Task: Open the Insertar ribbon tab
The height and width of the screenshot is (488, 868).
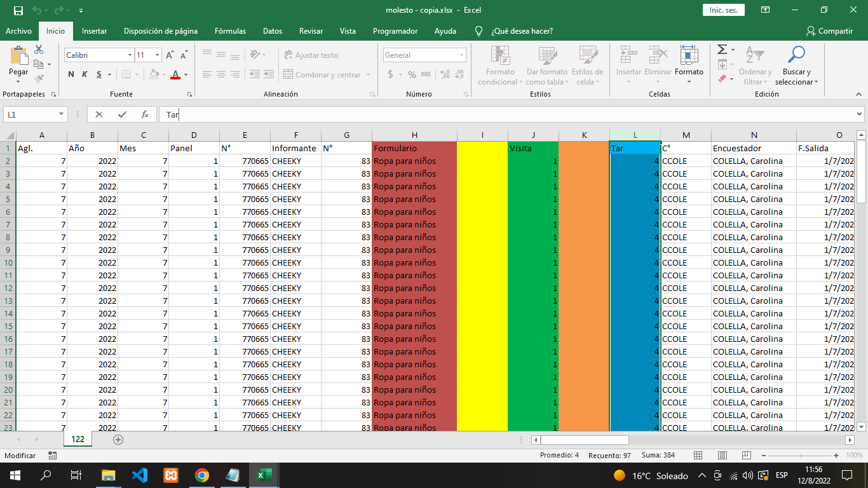Action: click(x=94, y=31)
